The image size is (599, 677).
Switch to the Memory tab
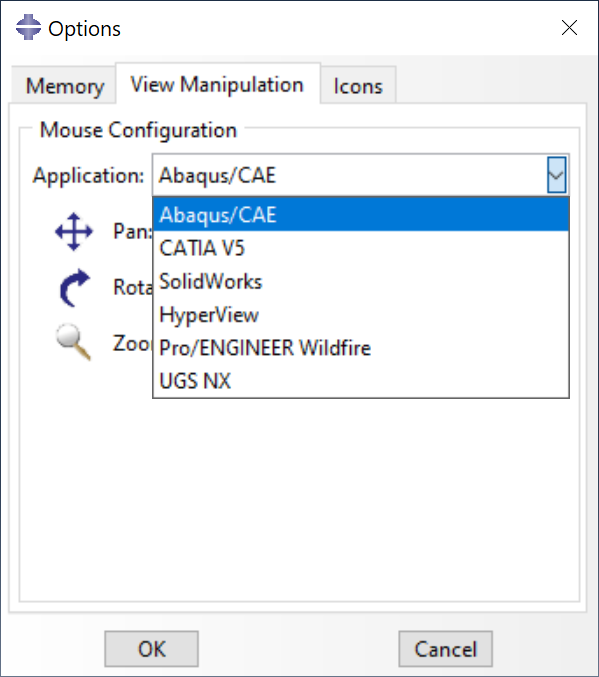tap(64, 85)
